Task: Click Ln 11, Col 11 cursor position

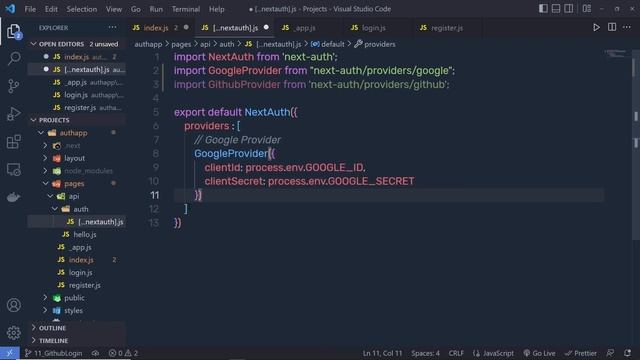Action: coord(382,353)
